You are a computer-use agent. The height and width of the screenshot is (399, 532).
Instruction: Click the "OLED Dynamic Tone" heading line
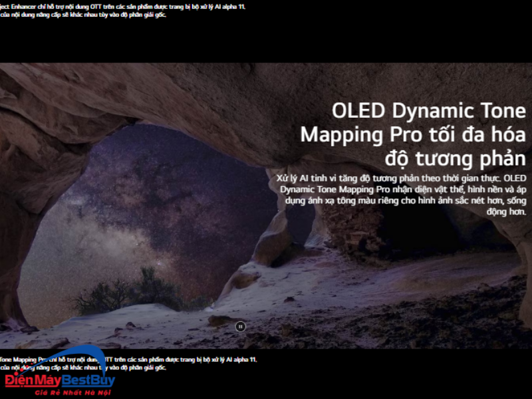tap(428, 110)
